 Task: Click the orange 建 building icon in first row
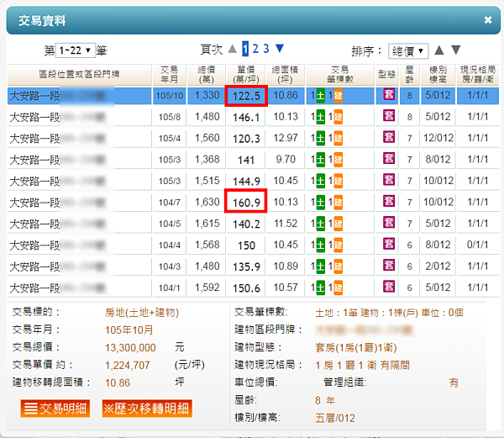click(338, 96)
